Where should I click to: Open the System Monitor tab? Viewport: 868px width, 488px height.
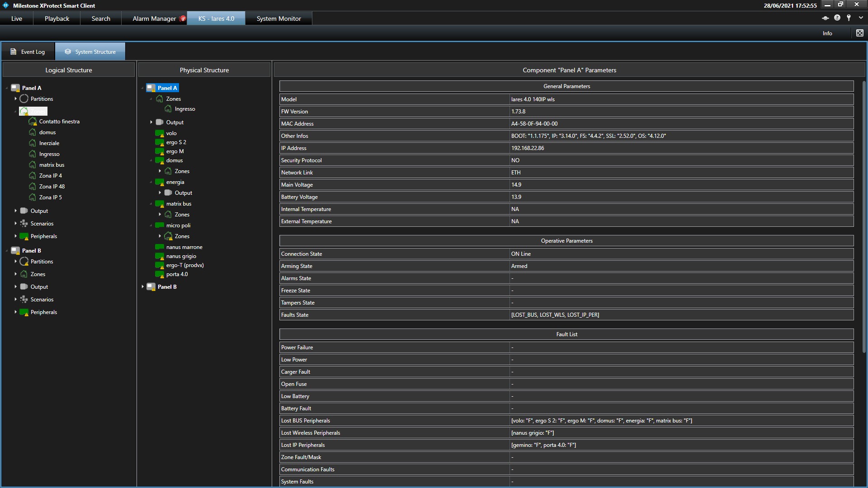[278, 19]
